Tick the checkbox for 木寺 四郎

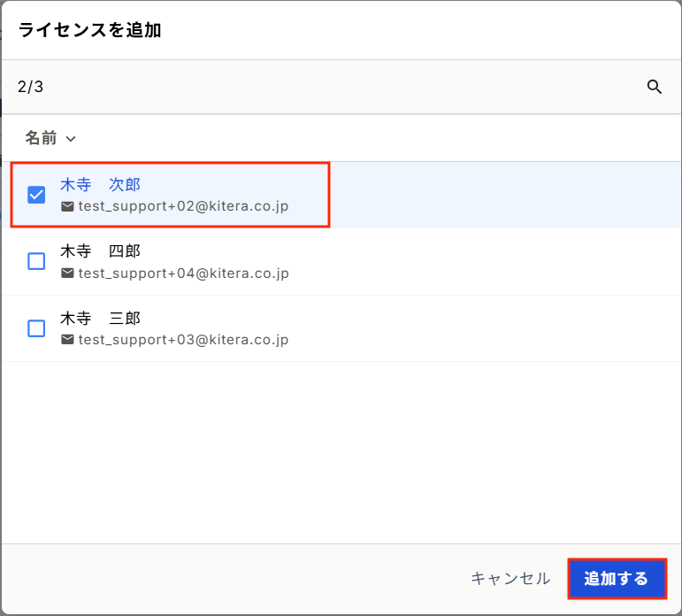(x=36, y=261)
